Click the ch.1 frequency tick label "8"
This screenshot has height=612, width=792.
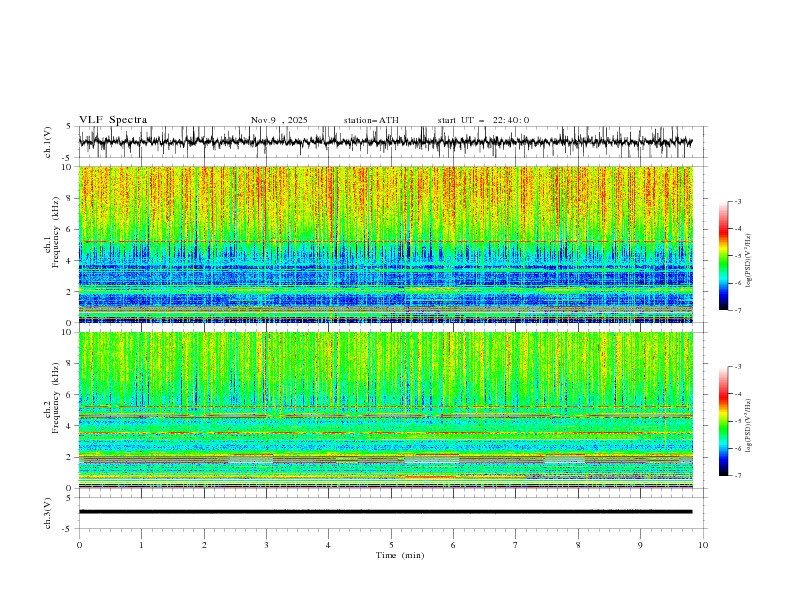(x=70, y=198)
